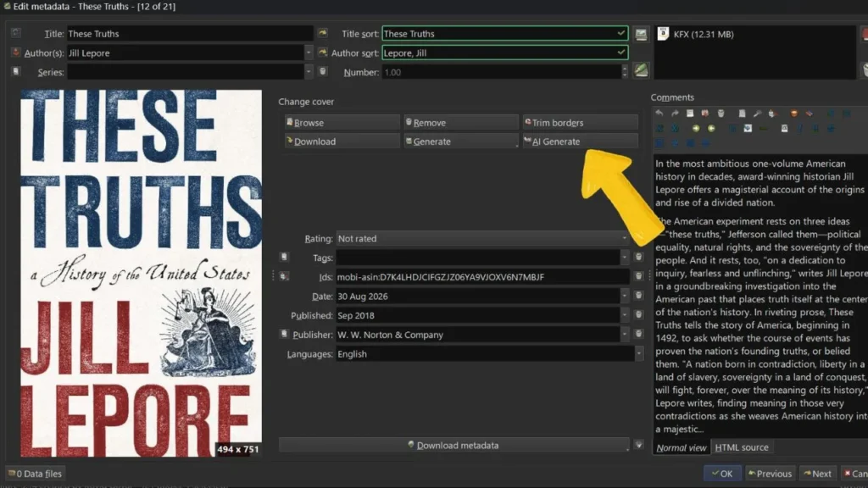
Task: Clear the Date field with trash icon
Action: pyautogui.click(x=638, y=296)
